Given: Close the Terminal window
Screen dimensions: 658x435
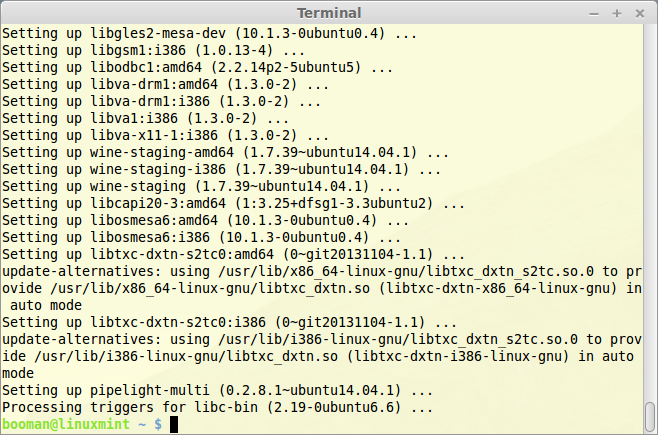Looking at the screenshot, I should point(640,14).
